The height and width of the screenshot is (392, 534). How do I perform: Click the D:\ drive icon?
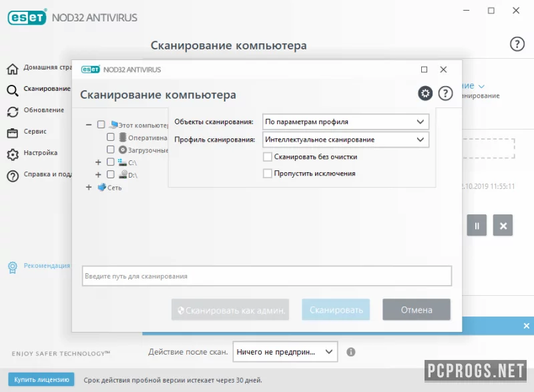pyautogui.click(x=123, y=174)
